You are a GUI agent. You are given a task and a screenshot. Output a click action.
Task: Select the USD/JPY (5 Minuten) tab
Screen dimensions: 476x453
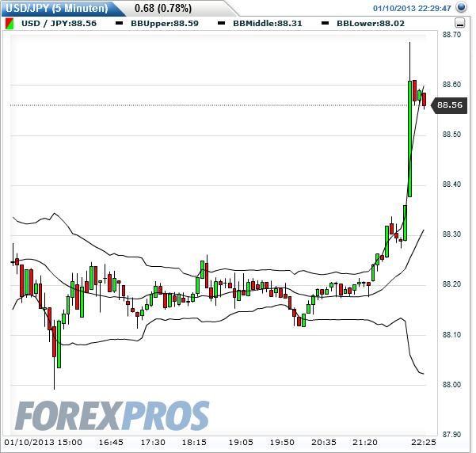tap(57, 8)
